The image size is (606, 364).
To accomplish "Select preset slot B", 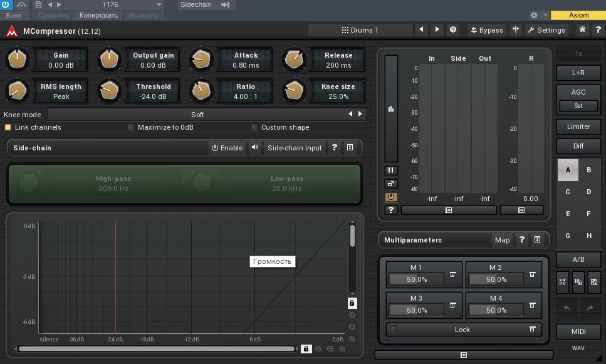I will (588, 170).
